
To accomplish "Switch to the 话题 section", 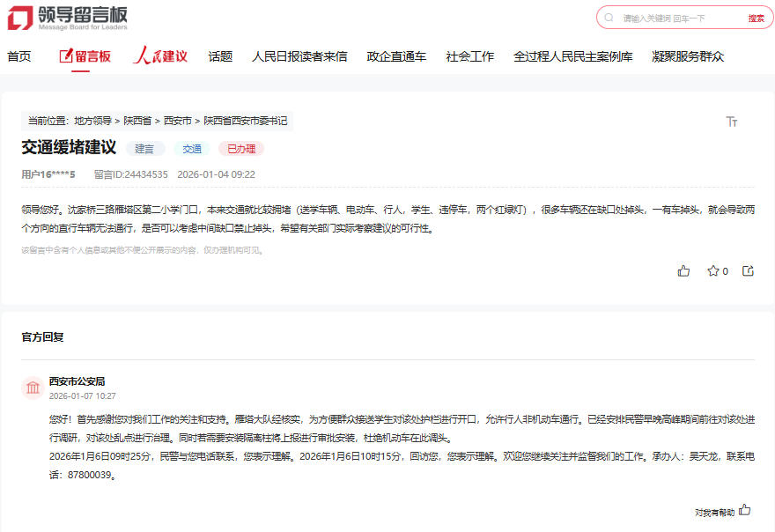I will click(219, 55).
